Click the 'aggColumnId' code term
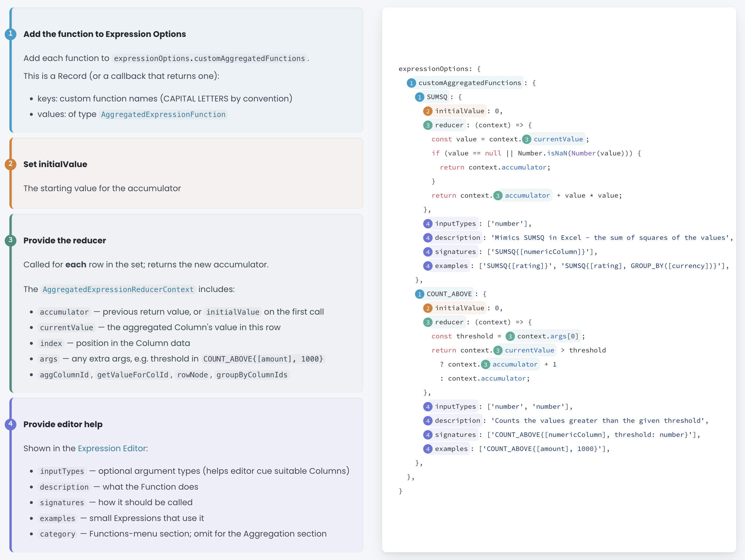Image resolution: width=745 pixels, height=560 pixels. [x=64, y=375]
